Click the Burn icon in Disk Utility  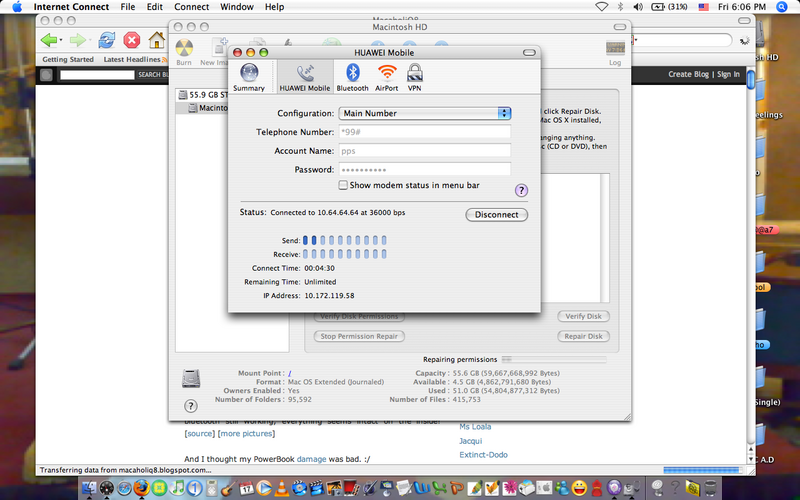[184, 52]
